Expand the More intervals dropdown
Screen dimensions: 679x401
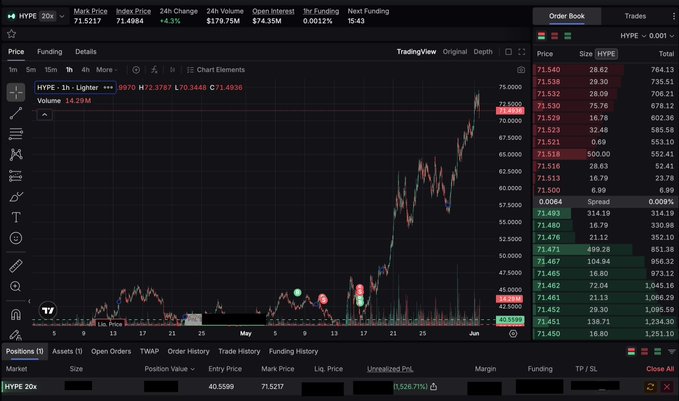coord(107,70)
